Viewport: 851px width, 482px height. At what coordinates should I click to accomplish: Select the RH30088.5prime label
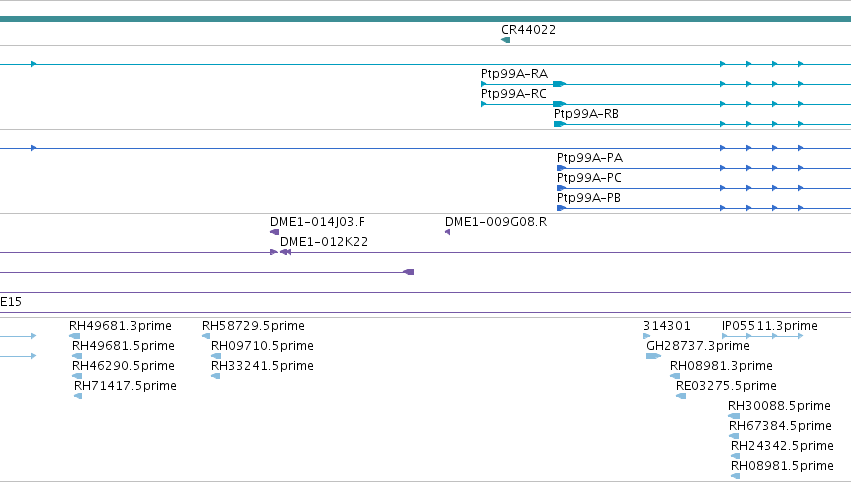coord(779,406)
